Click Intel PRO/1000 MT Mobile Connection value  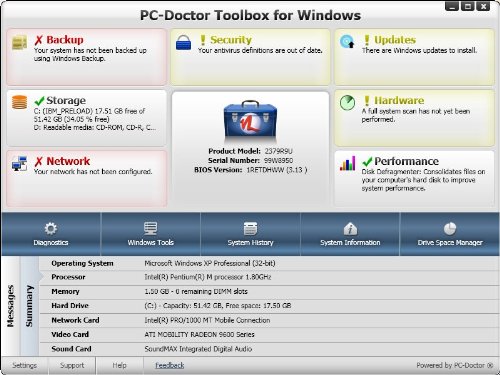(x=207, y=320)
